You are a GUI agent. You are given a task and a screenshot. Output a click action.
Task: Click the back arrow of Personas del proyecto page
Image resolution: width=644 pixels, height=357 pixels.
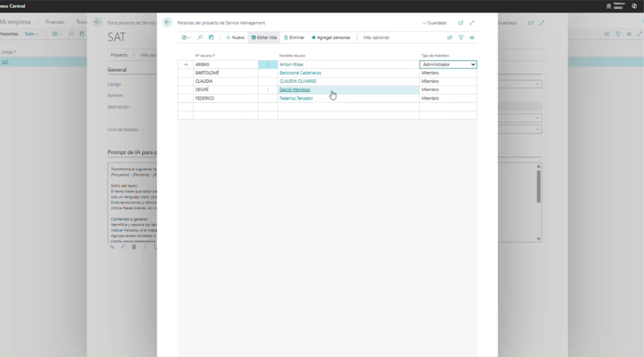point(167,22)
